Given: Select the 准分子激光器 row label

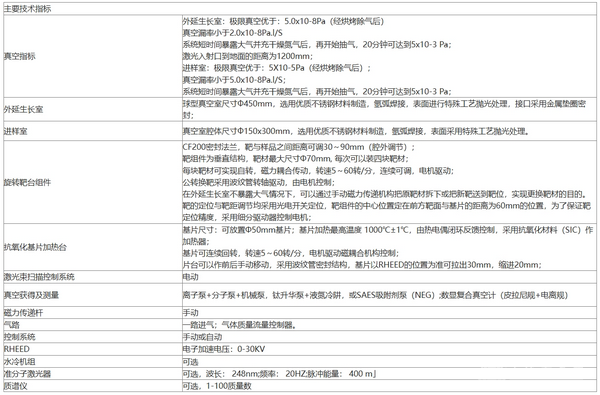Looking at the screenshot, I should pyautogui.click(x=27, y=374).
